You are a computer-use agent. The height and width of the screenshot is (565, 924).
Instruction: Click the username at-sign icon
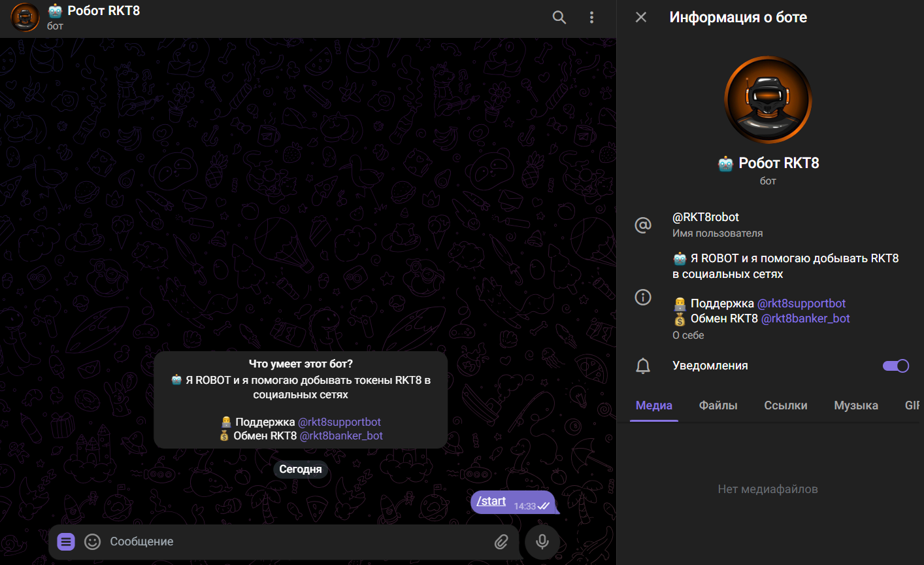pyautogui.click(x=643, y=225)
